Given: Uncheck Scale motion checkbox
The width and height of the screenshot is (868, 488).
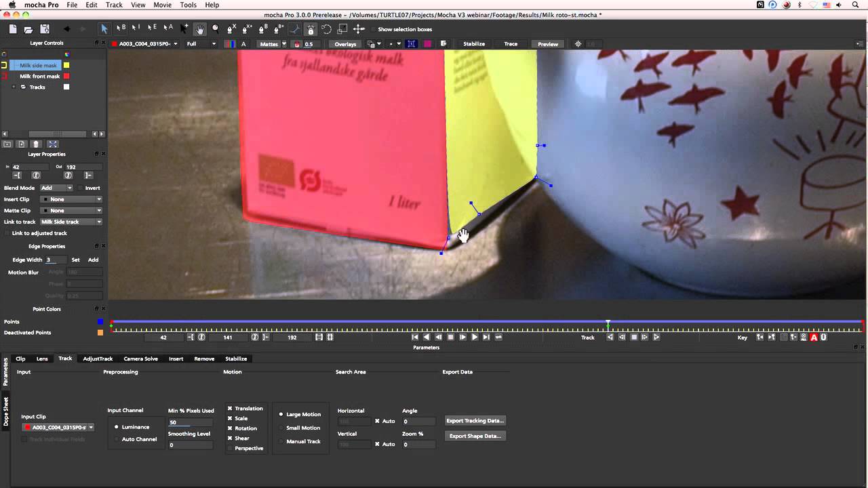Looking at the screenshot, I should coord(230,418).
